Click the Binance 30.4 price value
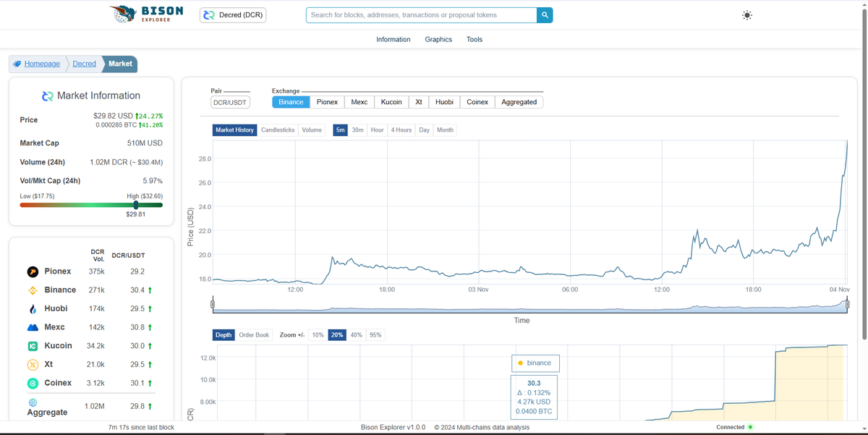 pyautogui.click(x=137, y=290)
